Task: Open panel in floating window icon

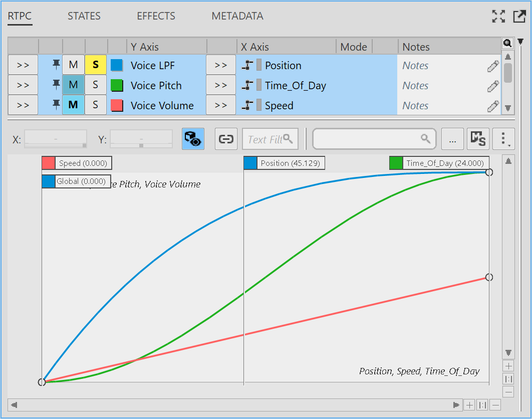Action: coord(519,16)
